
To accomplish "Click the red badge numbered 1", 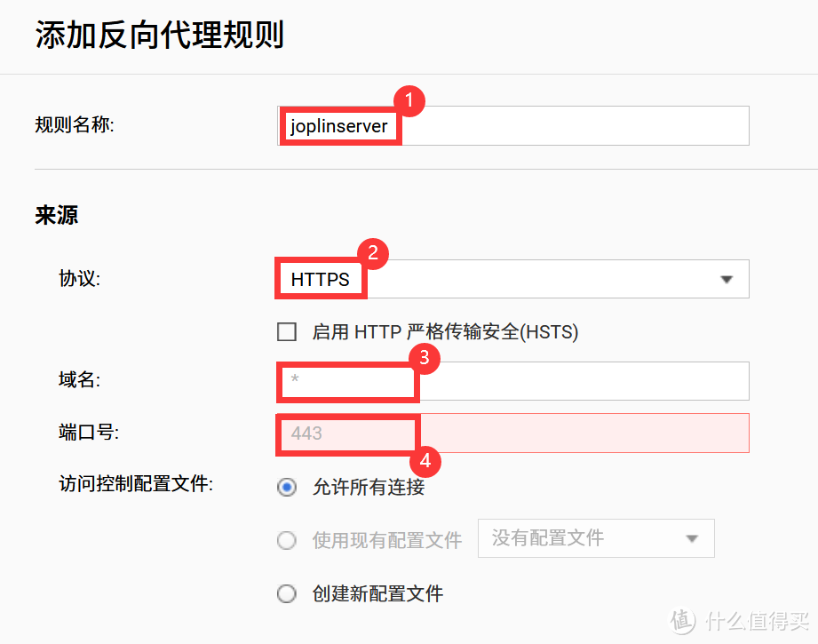I will click(x=408, y=101).
